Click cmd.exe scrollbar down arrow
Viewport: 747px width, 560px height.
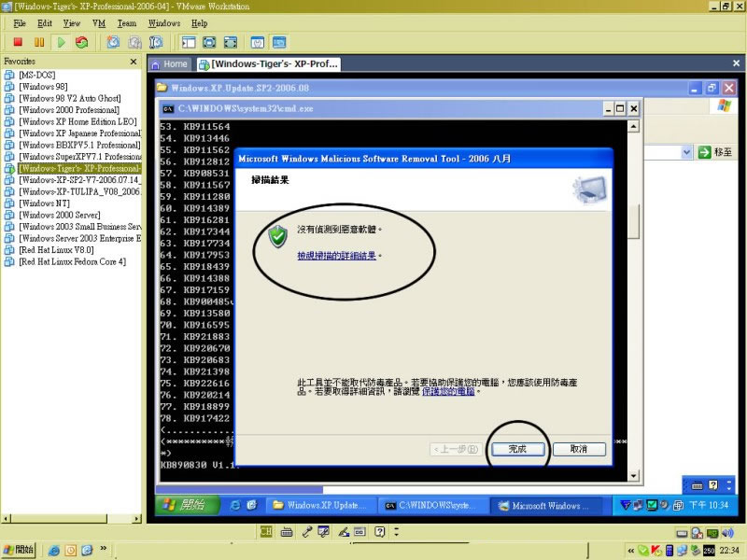click(x=633, y=475)
